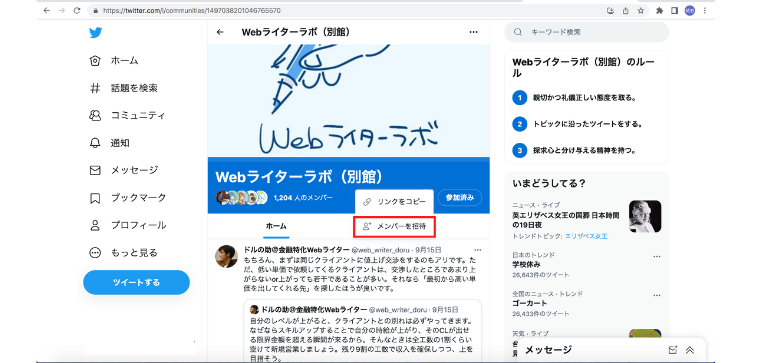Image resolution: width=768 pixels, height=363 pixels.
Task: Open ブックマーク page
Action: [128, 198]
